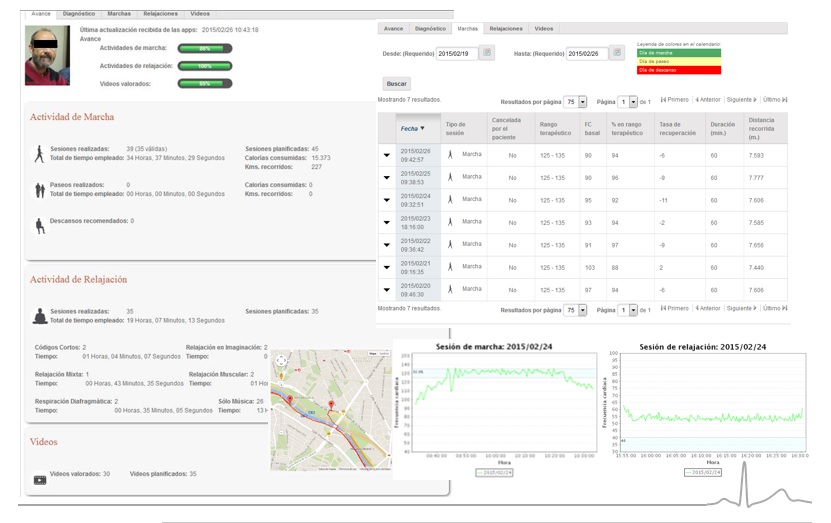
Task: Click the walking figure icon for sesiones realizadas
Action: (x=39, y=152)
